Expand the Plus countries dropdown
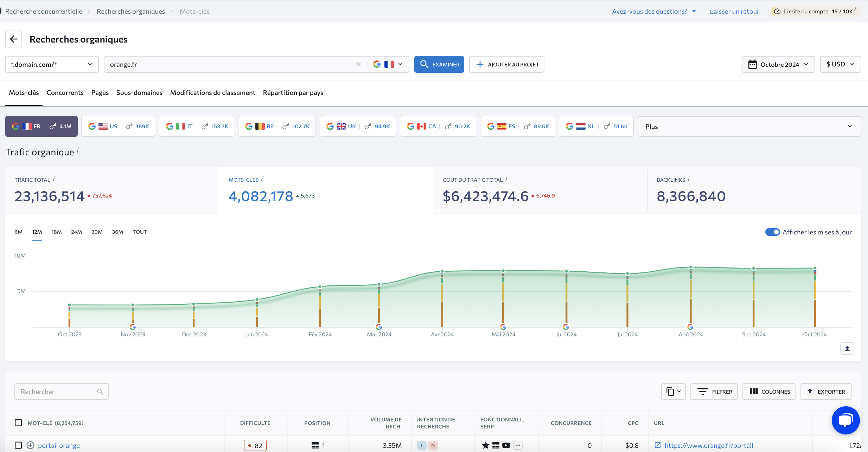868x452 pixels. pyautogui.click(x=749, y=126)
